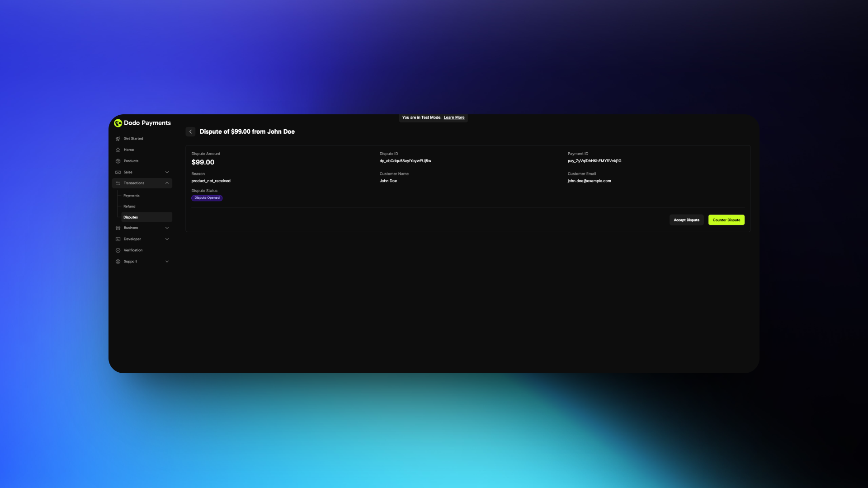Click the Support lifebuoy icon

[x=118, y=262]
